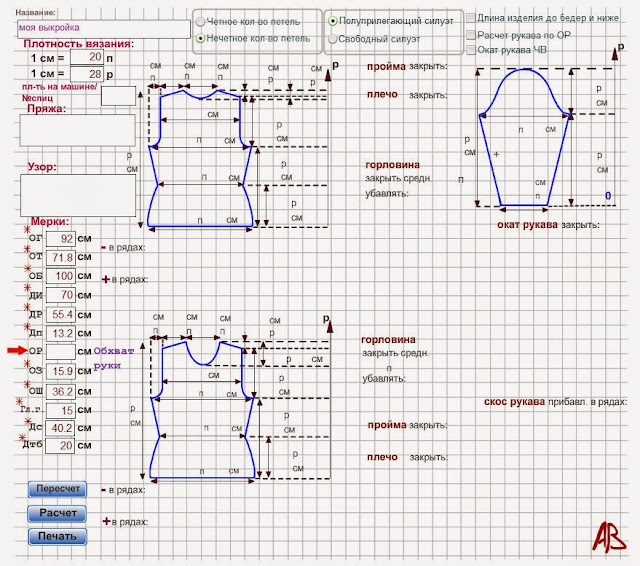Edit the Дтб measurement field showing 20

pos(61,446)
